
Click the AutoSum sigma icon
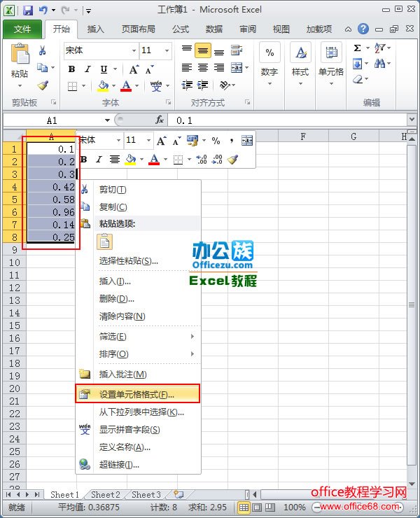coord(358,48)
